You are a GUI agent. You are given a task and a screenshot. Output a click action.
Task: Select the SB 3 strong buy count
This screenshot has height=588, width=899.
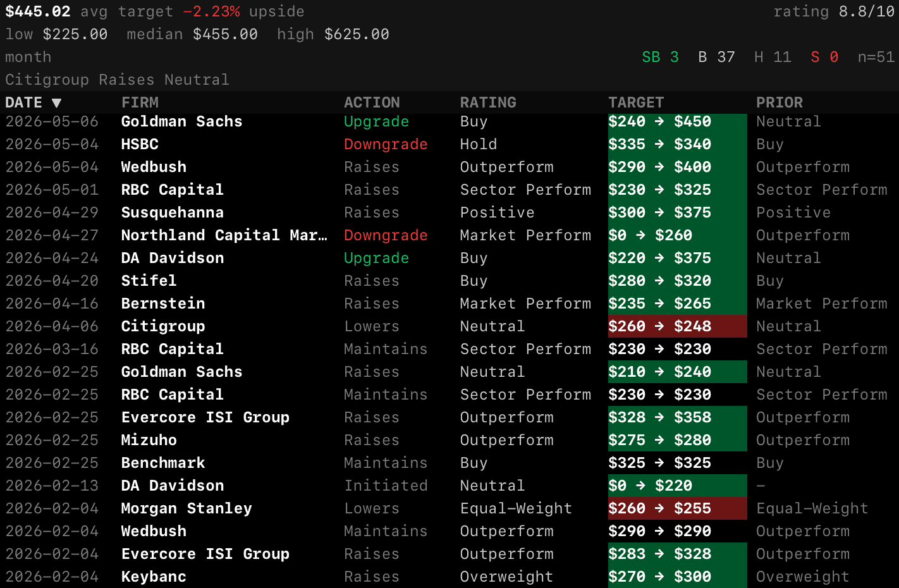click(x=660, y=57)
